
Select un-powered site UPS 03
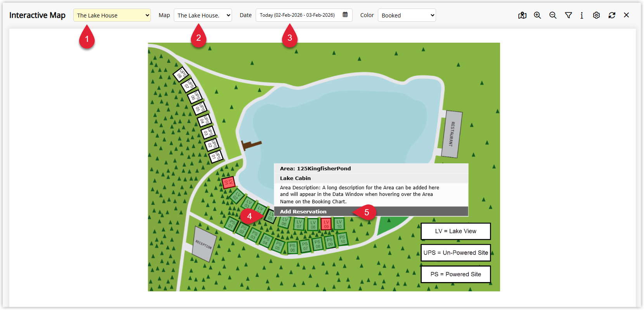coord(208,132)
